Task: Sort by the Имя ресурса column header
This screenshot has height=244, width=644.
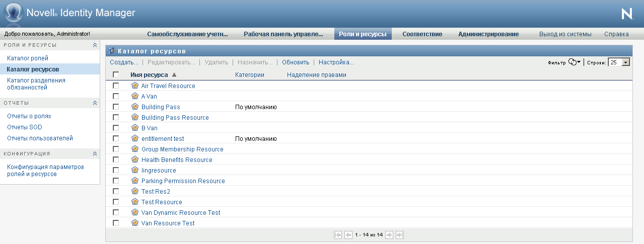Action: 149,75
